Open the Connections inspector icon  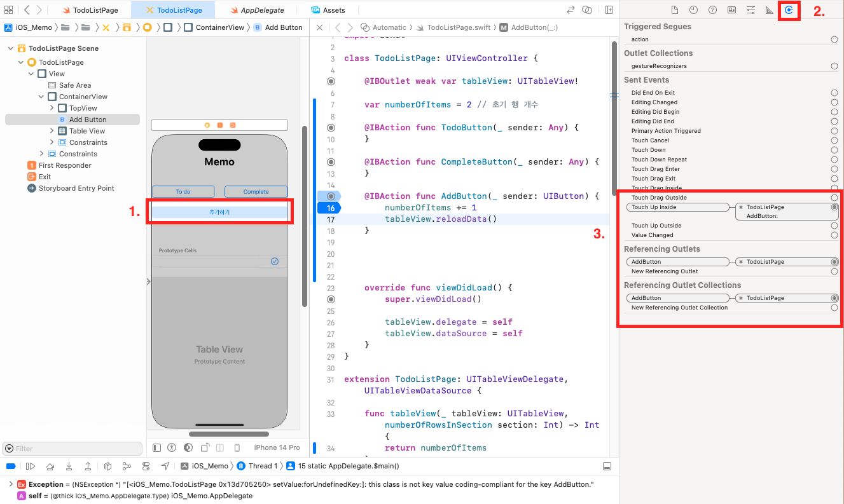[789, 10]
